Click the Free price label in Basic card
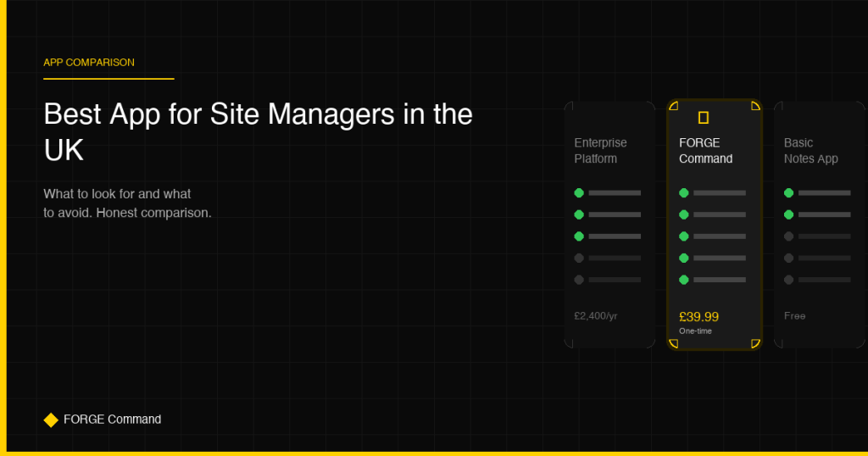 794,316
